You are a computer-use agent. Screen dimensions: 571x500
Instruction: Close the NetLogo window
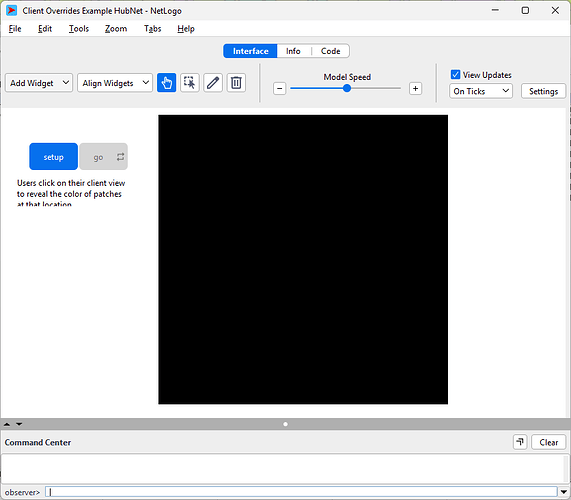point(555,10)
